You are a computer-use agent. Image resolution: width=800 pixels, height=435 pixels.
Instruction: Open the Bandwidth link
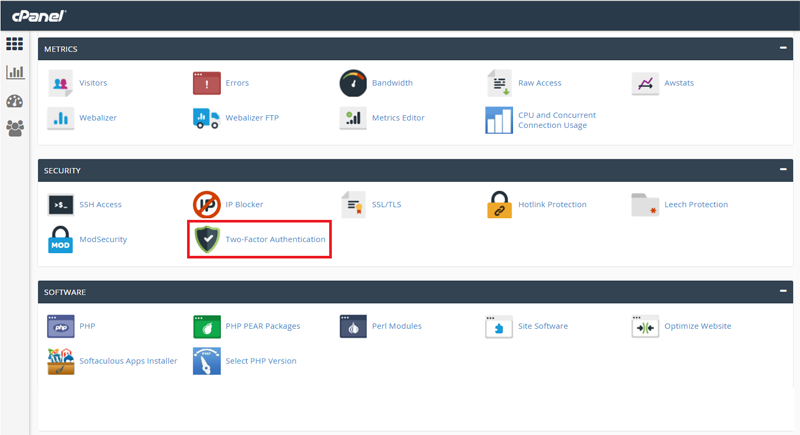click(392, 83)
